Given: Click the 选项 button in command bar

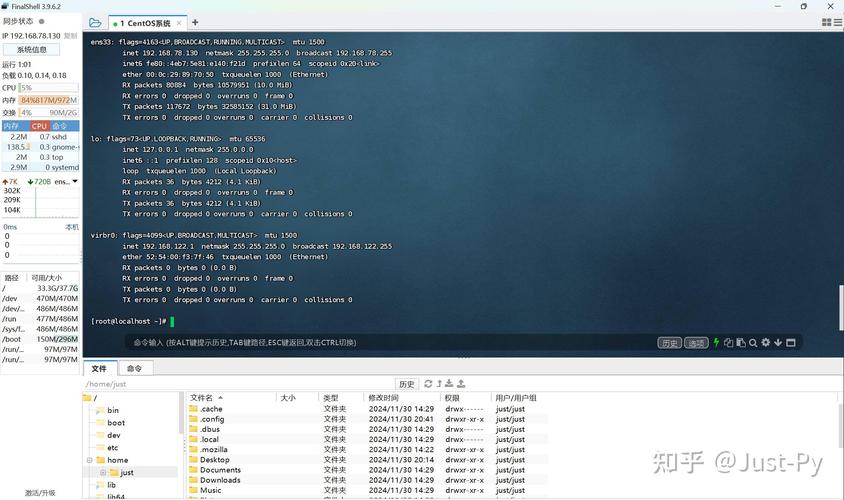Looking at the screenshot, I should [696, 343].
